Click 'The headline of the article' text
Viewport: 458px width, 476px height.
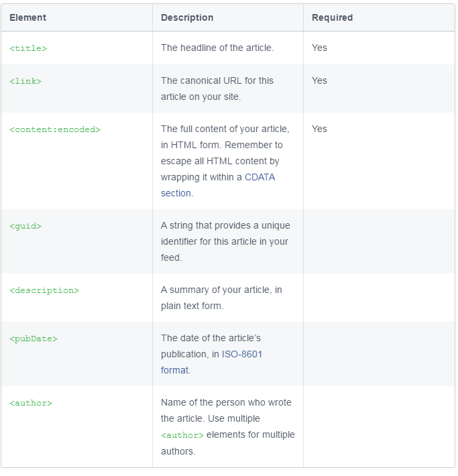pyautogui.click(x=217, y=48)
